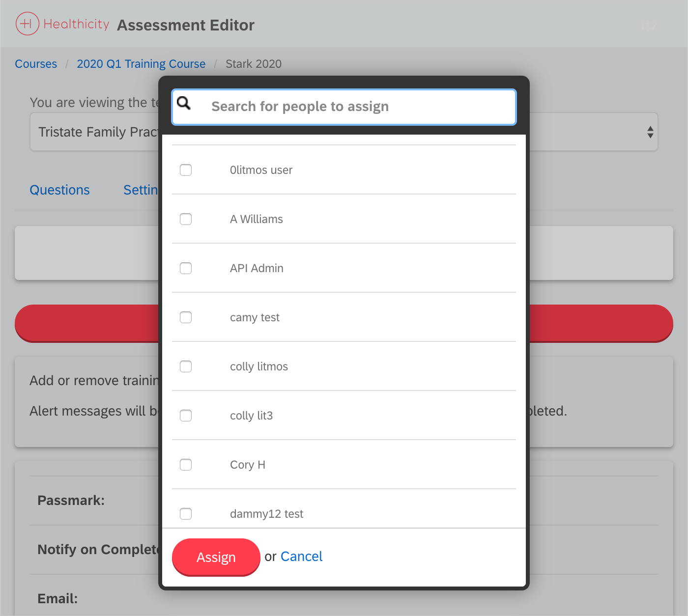
Task: Click the 'colly lit3' name text
Action: click(251, 416)
